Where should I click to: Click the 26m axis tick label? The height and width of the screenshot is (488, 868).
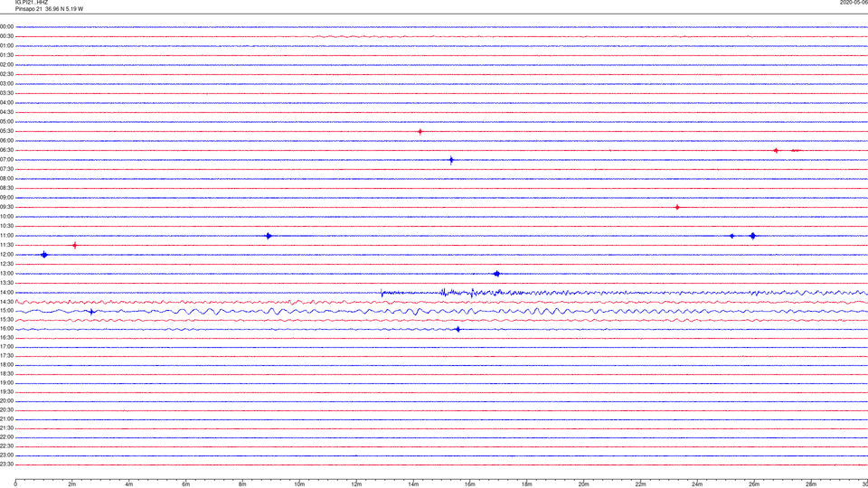click(754, 484)
